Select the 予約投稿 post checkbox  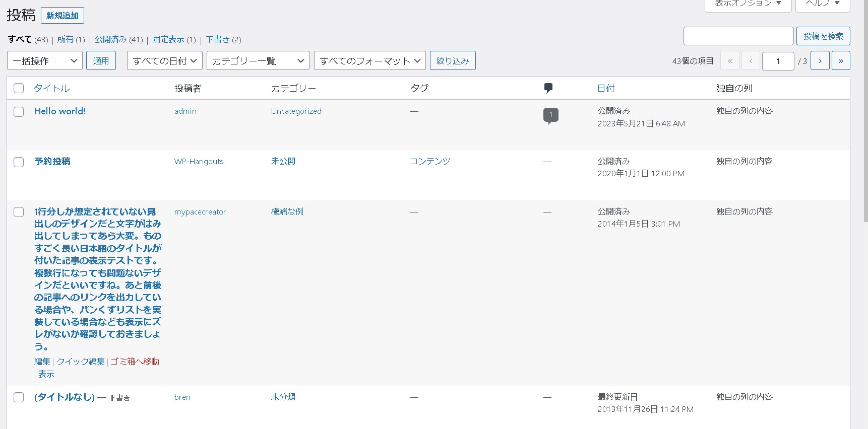coord(19,162)
